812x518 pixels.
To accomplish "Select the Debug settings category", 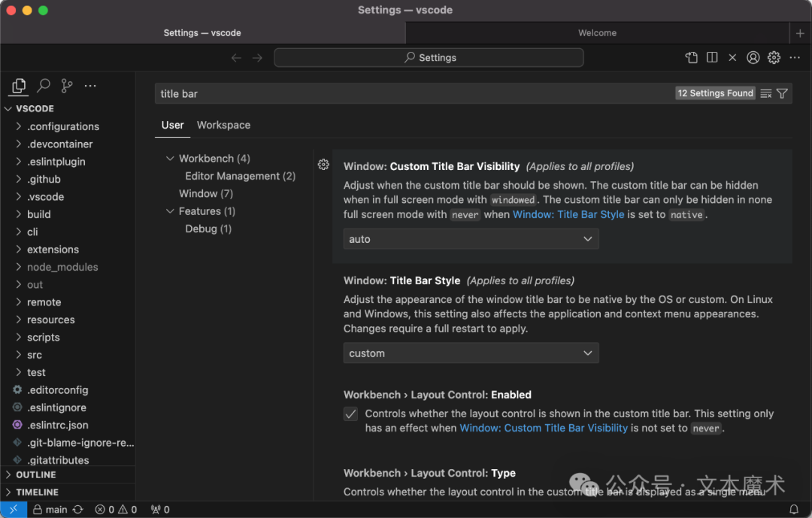I will [208, 229].
